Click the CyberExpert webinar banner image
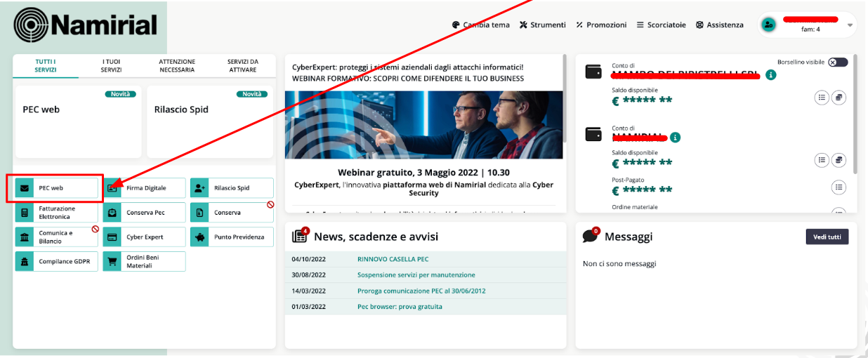Viewport: 868px width, 358px height. [x=423, y=124]
